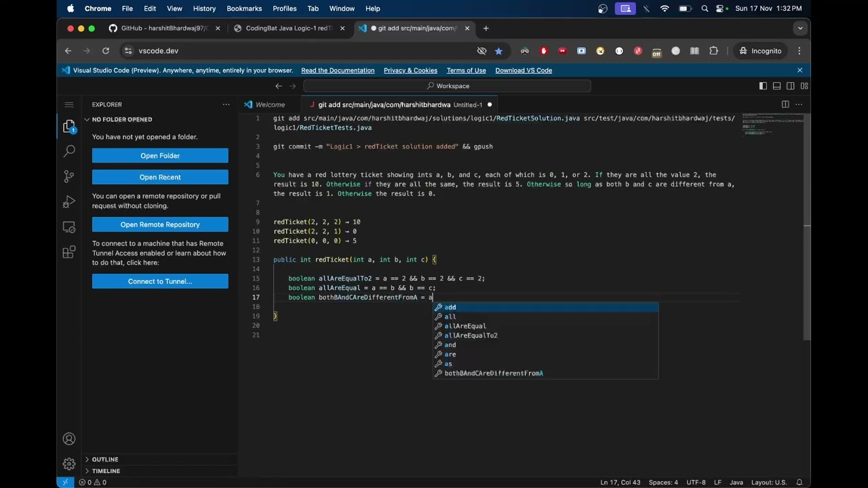Open the Remote Explorer view
The image size is (868, 488).
[x=68, y=228]
